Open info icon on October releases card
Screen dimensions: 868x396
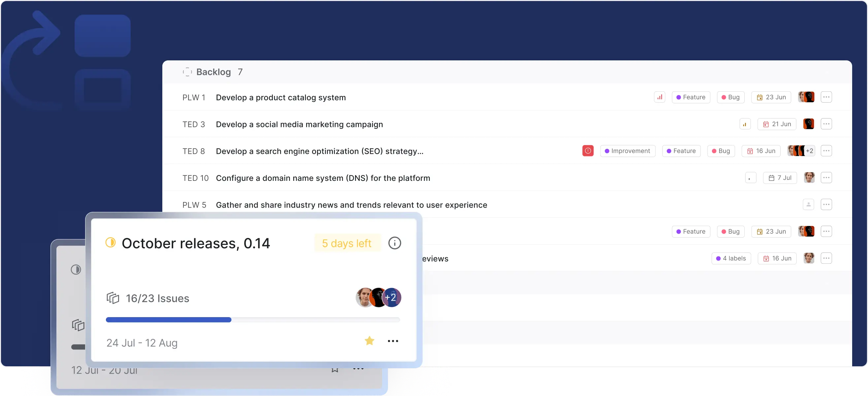pyautogui.click(x=395, y=243)
